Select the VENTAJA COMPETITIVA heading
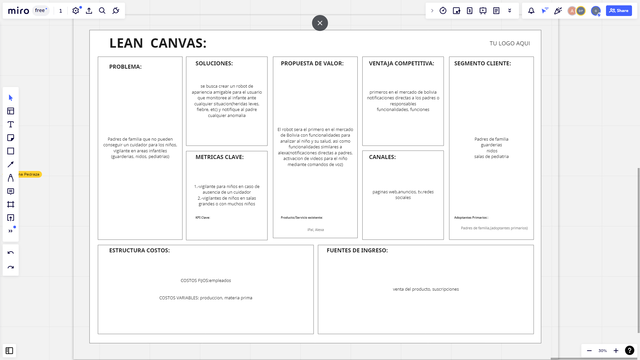The width and height of the screenshot is (640, 360). pyautogui.click(x=401, y=63)
